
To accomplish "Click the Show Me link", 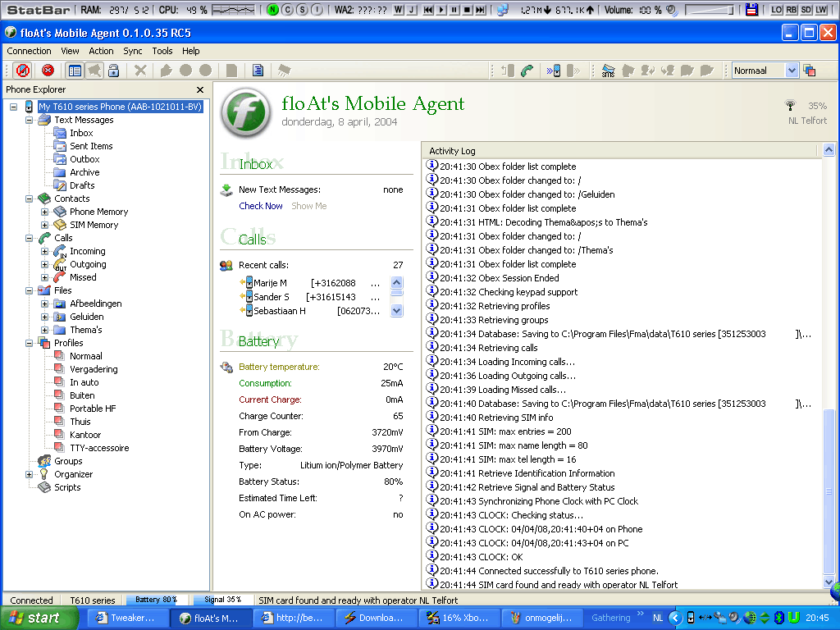I will point(309,206).
